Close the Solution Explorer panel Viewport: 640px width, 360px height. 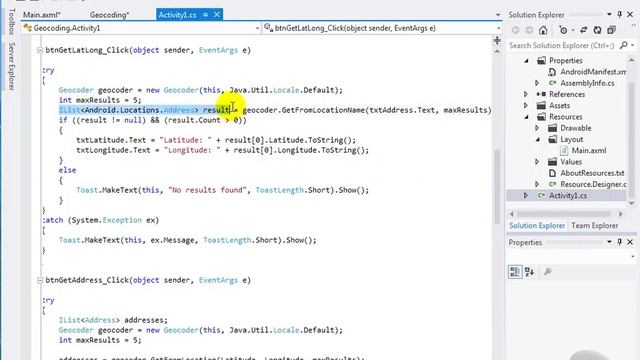[x=630, y=15]
